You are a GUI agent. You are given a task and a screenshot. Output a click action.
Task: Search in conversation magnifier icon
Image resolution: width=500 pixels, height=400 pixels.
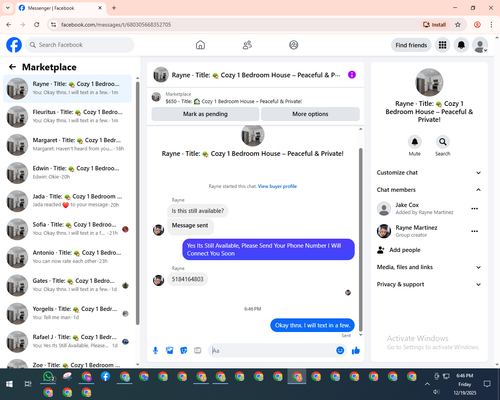click(443, 142)
